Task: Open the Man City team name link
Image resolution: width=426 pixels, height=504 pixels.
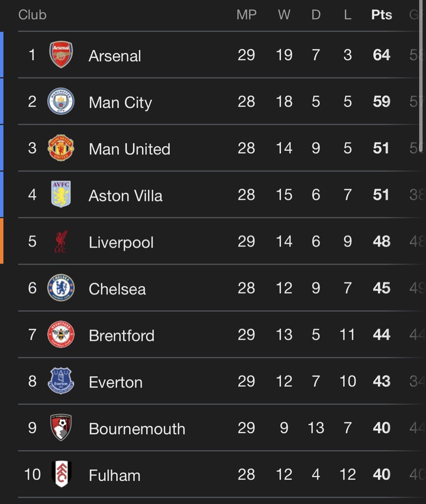Action: click(x=120, y=103)
